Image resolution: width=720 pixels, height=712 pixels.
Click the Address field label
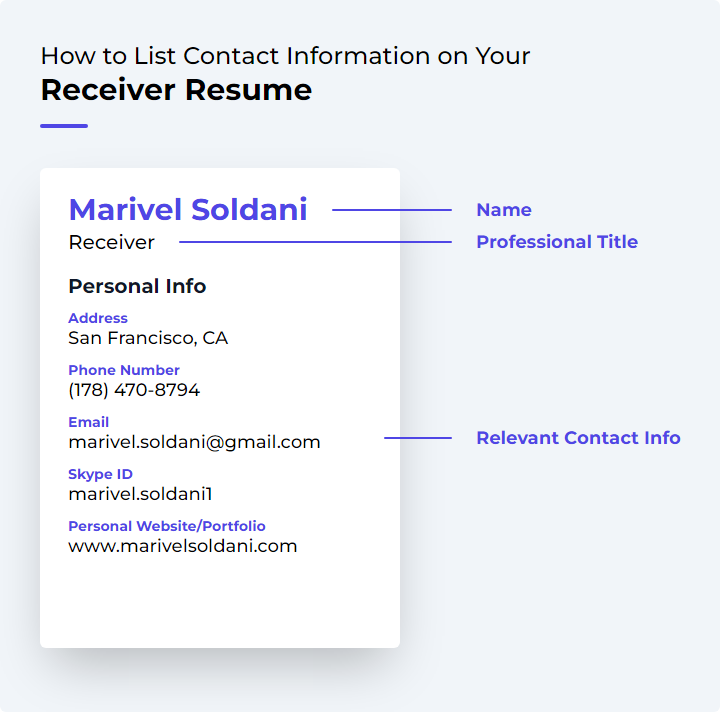pyautogui.click(x=98, y=318)
